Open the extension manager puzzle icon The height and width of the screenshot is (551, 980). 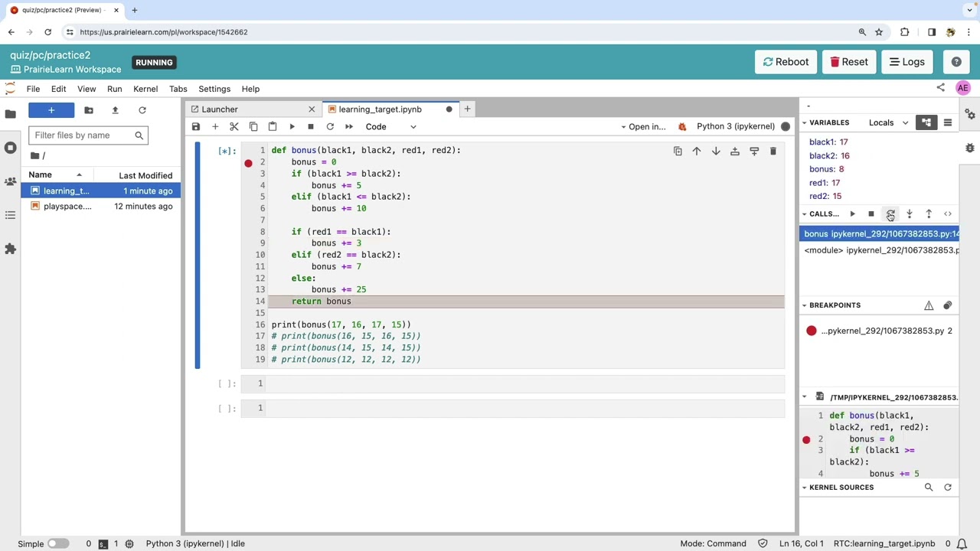click(10, 249)
